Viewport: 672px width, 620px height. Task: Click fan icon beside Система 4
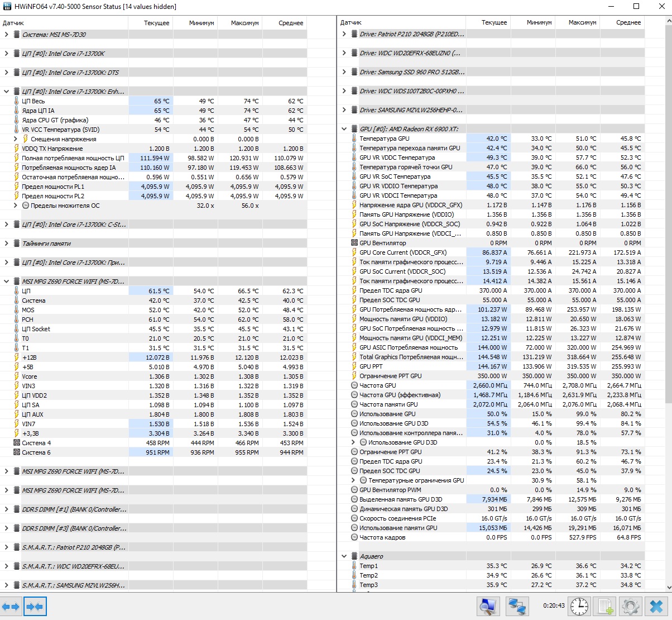tap(17, 443)
